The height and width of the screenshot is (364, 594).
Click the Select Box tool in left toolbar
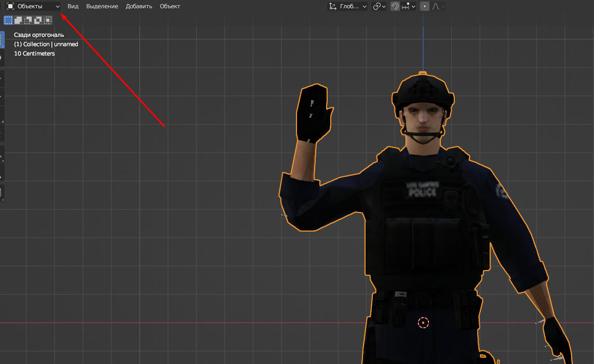(2, 40)
